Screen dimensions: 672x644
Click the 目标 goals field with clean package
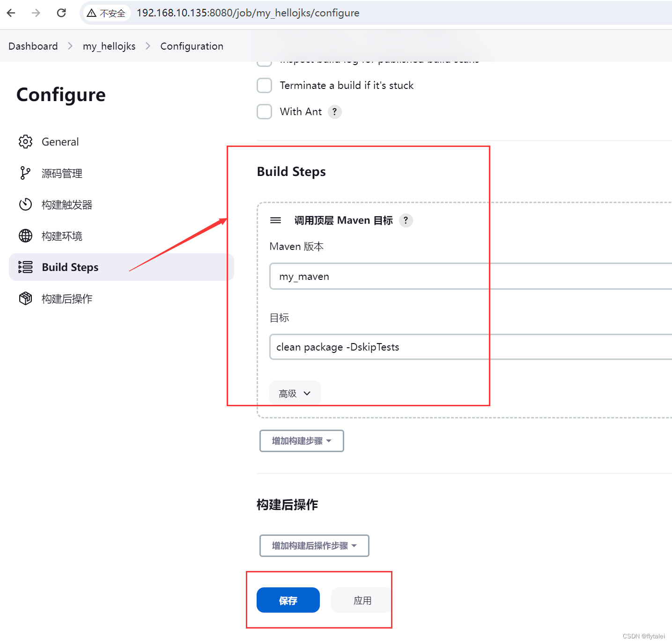click(x=471, y=347)
